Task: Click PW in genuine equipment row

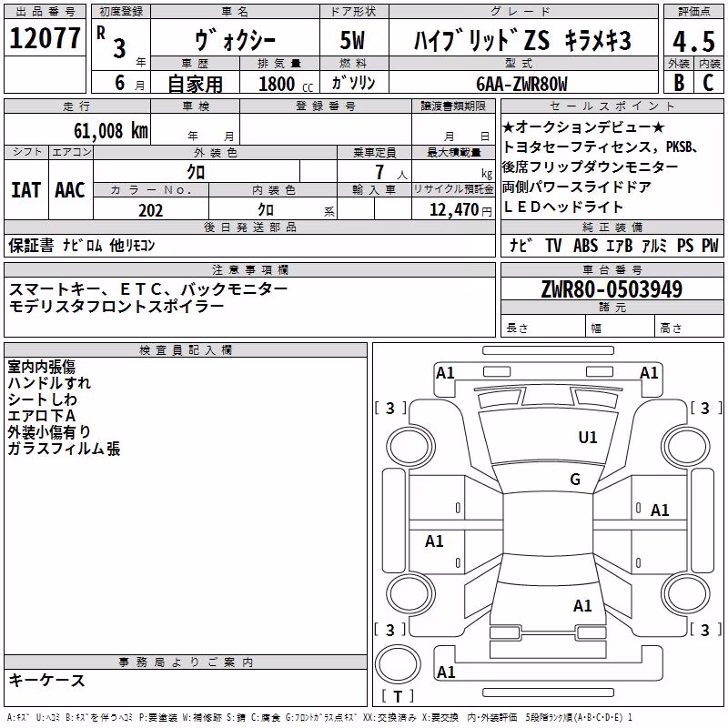Action: tap(710, 245)
